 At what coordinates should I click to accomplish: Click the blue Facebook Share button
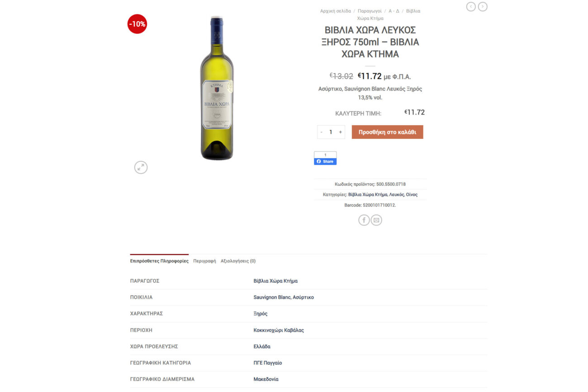325,161
